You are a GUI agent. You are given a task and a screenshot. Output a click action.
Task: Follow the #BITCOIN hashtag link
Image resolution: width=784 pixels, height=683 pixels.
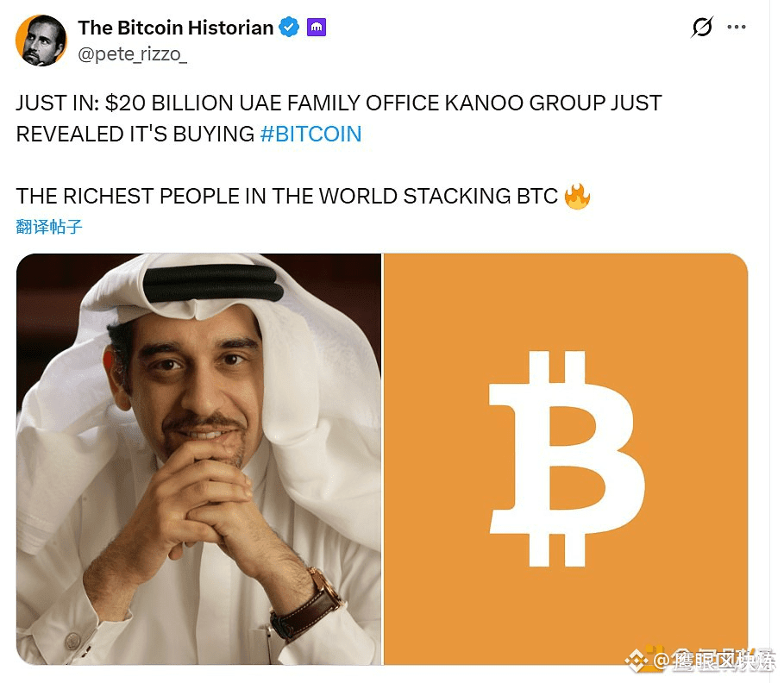tap(310, 134)
